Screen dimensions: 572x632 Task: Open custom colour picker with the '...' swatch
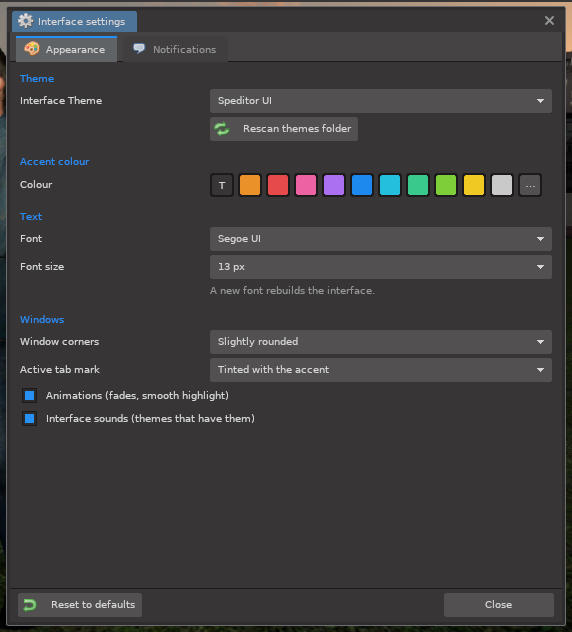(530, 185)
